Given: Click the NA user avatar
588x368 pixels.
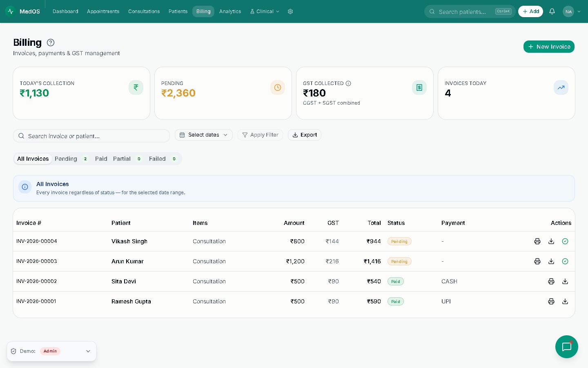Looking at the screenshot, I should coord(568,11).
